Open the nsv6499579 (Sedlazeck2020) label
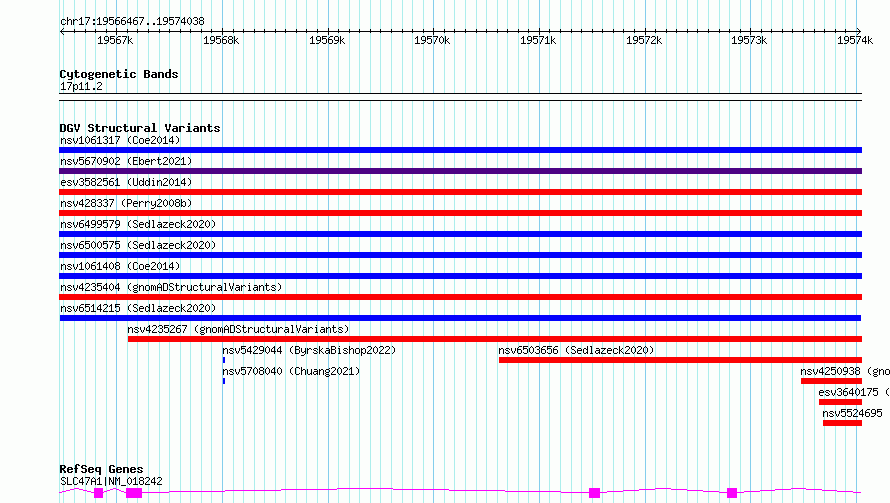890x503 pixels. (138, 224)
